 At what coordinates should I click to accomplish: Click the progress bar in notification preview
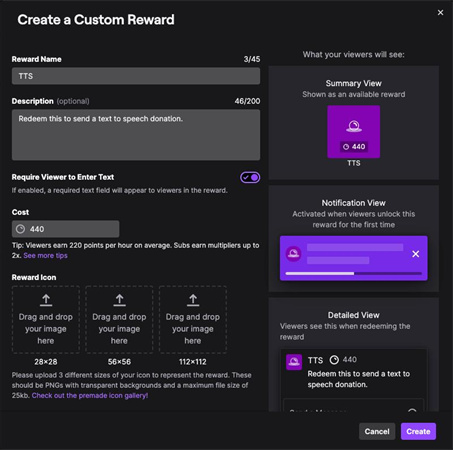(x=354, y=273)
